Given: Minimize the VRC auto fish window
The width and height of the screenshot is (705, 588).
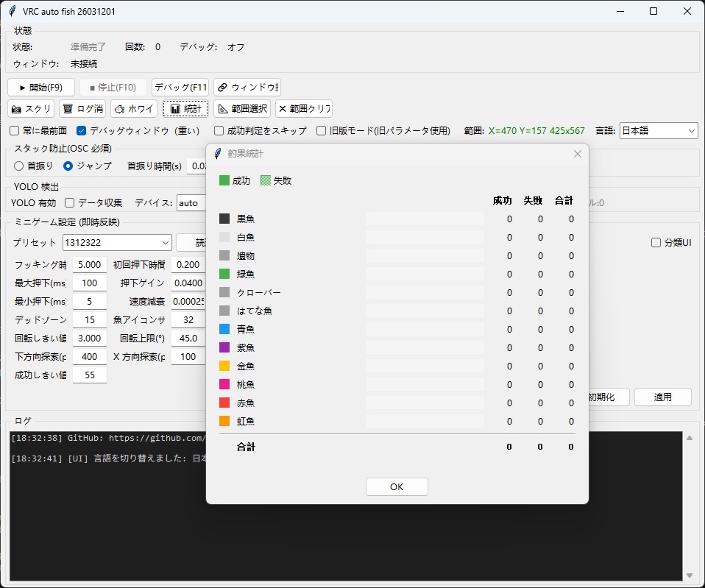Looking at the screenshot, I should pyautogui.click(x=620, y=11).
